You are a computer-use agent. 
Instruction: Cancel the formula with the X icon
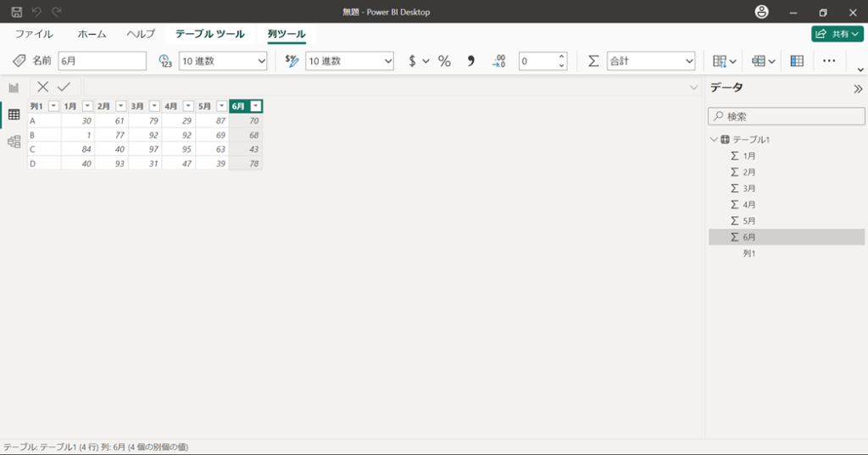[43, 87]
